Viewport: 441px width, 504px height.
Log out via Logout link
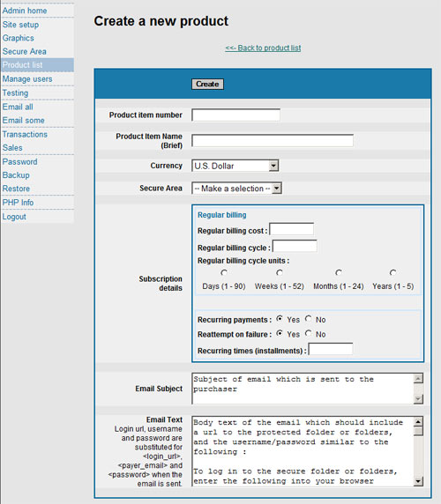coord(14,217)
